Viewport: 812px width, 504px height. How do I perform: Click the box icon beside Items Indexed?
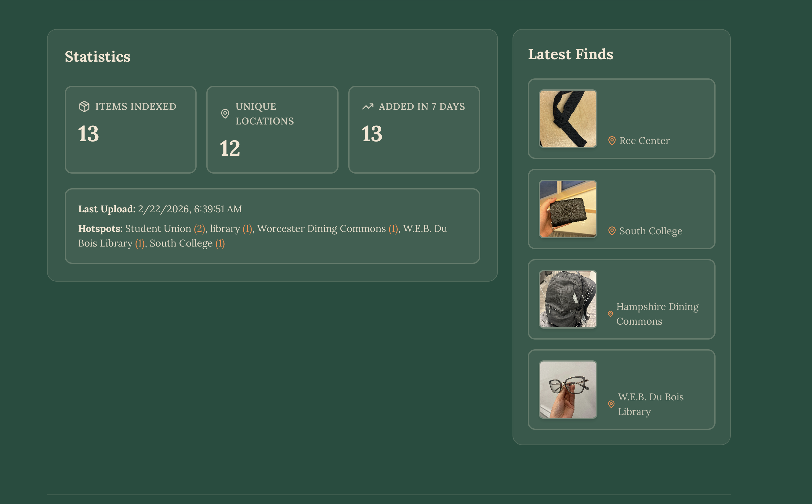pyautogui.click(x=84, y=106)
